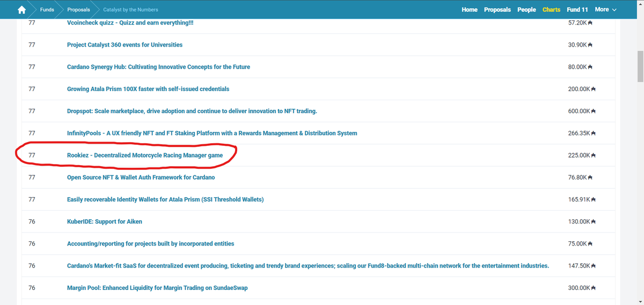Image resolution: width=644 pixels, height=305 pixels.
Task: Select the 80.00K budget value
Action: coord(580,68)
